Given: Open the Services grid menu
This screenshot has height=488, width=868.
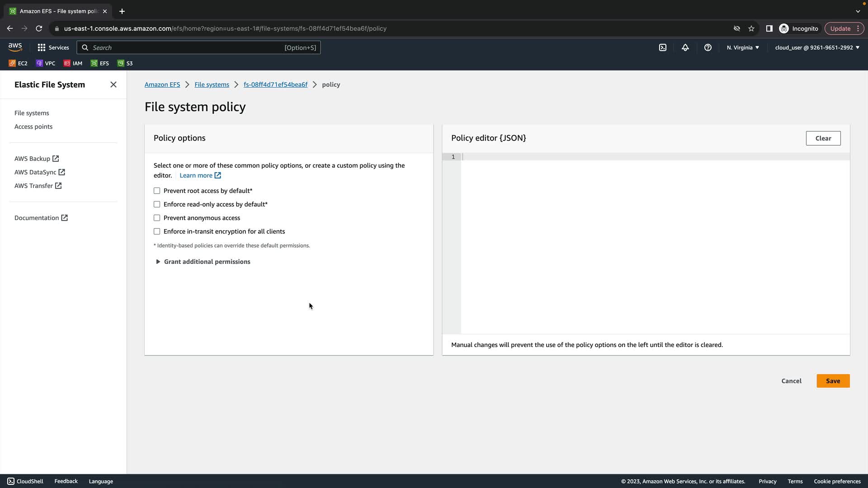Looking at the screenshot, I should tap(53, 47).
